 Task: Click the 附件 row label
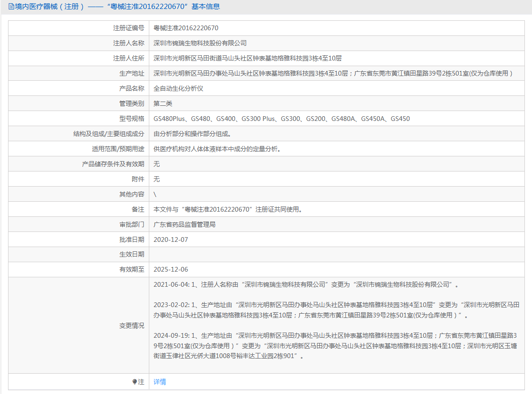(138, 179)
